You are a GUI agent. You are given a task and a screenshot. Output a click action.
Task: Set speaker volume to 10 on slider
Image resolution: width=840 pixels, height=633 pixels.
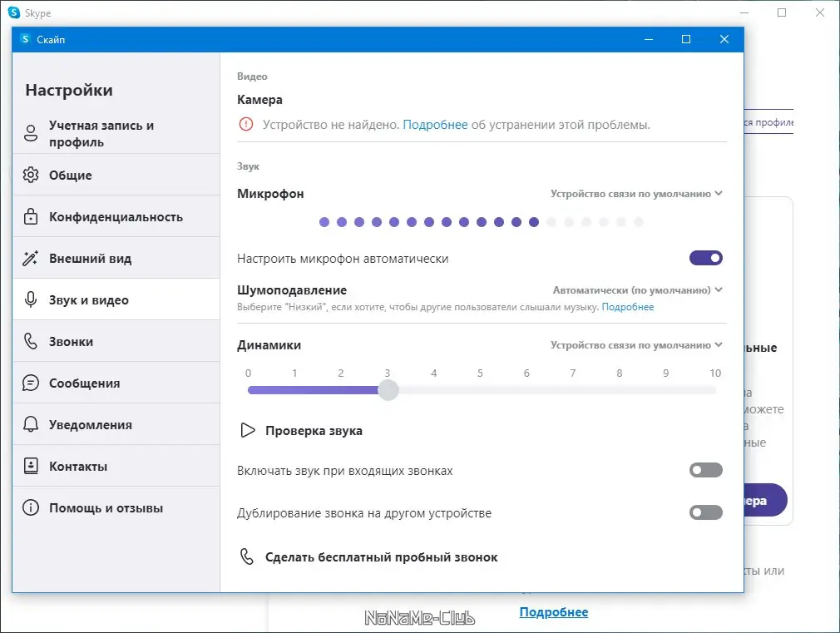[715, 389]
